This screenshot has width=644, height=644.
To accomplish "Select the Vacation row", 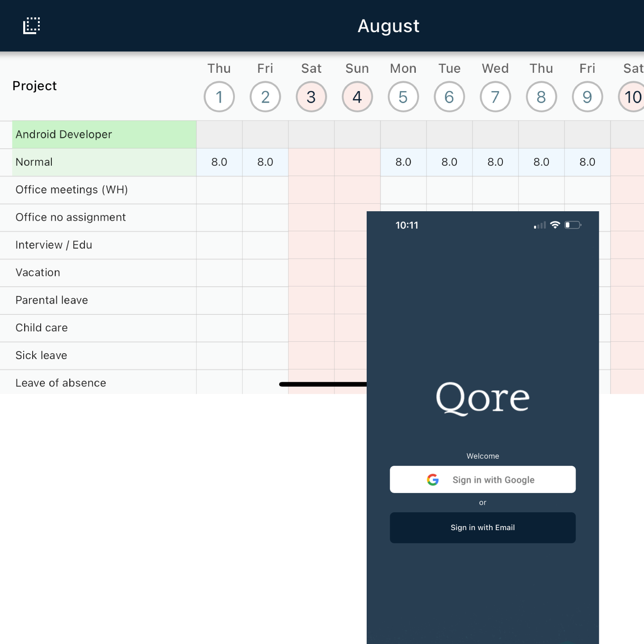I will pos(98,273).
